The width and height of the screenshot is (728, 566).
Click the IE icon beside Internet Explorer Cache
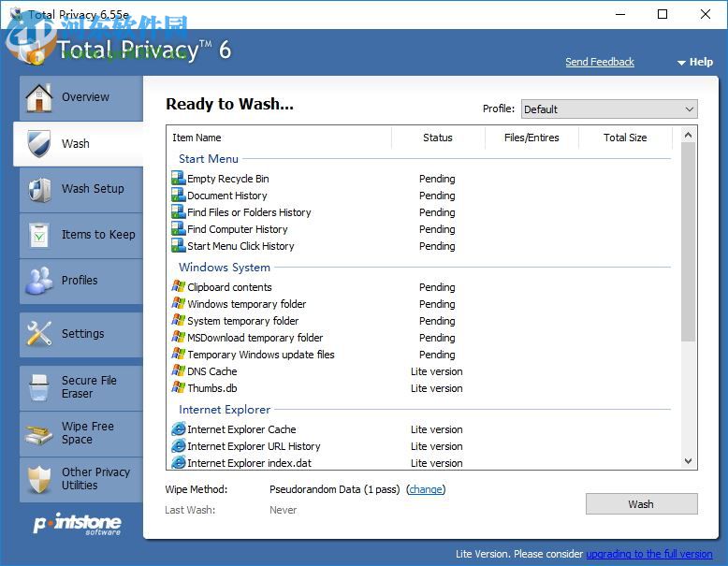(x=179, y=429)
